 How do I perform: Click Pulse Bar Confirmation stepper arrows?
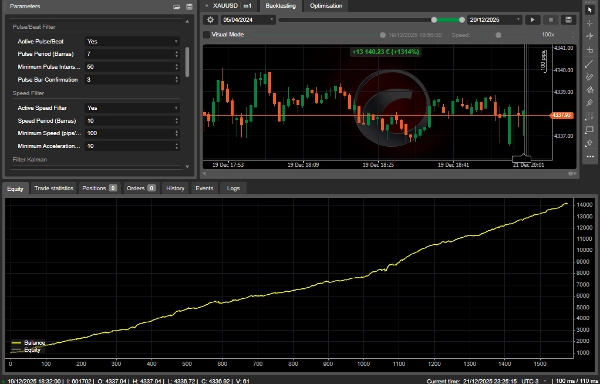[176, 80]
